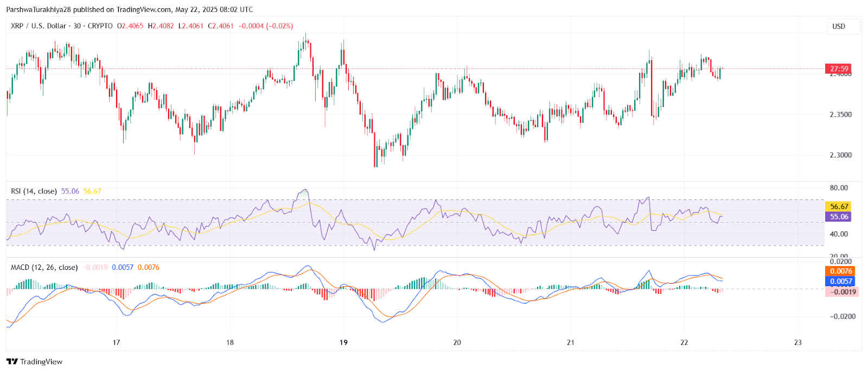Open the USD currency selector
Screen dimensions: 868x372
point(839,26)
